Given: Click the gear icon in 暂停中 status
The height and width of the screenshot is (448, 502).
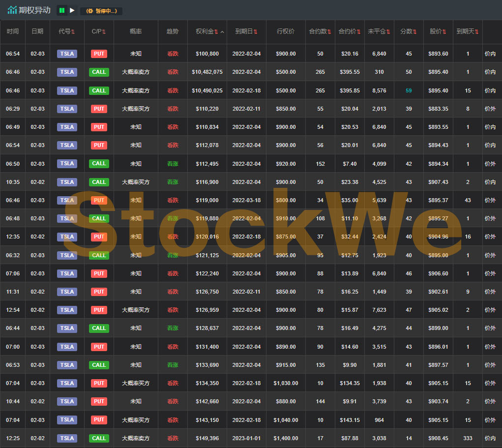Looking at the screenshot, I should [89, 11].
